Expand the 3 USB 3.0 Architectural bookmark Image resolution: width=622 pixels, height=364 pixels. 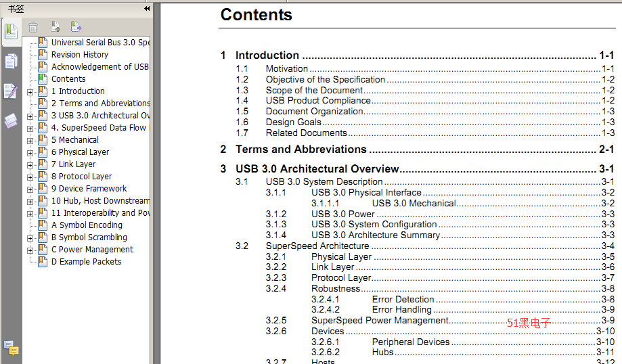tap(30, 116)
